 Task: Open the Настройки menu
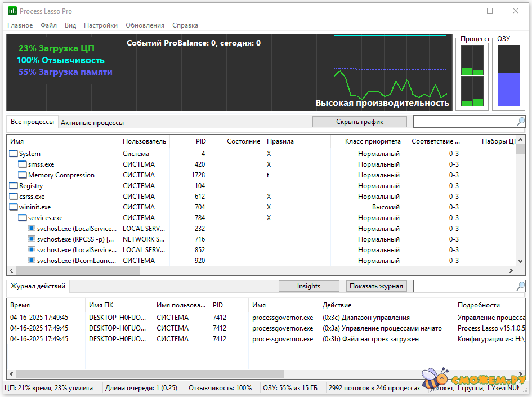(101, 25)
